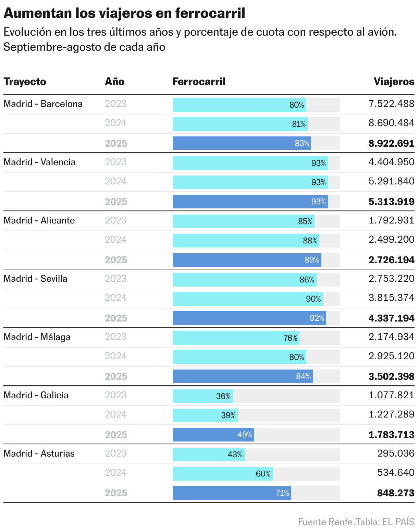The height and width of the screenshot is (532, 418).
Task: Select the Madrid - Barcelona route label
Action: click(43, 104)
